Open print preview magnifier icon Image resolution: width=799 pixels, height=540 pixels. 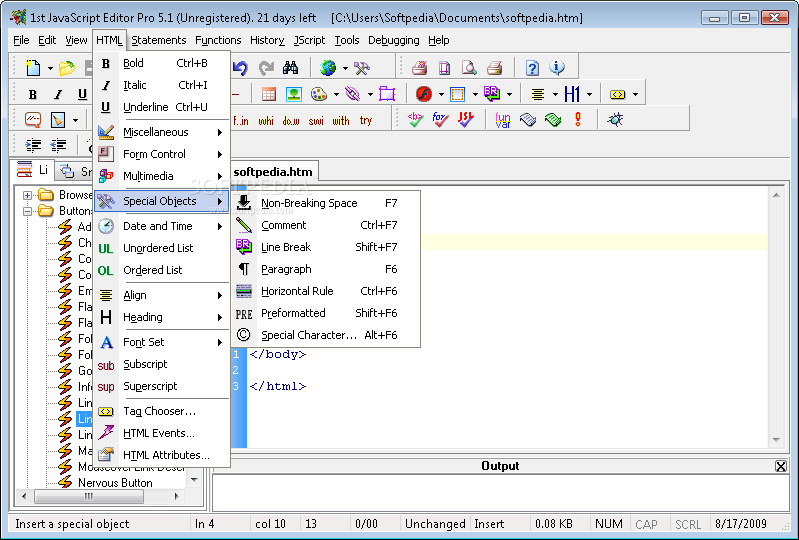(469, 68)
